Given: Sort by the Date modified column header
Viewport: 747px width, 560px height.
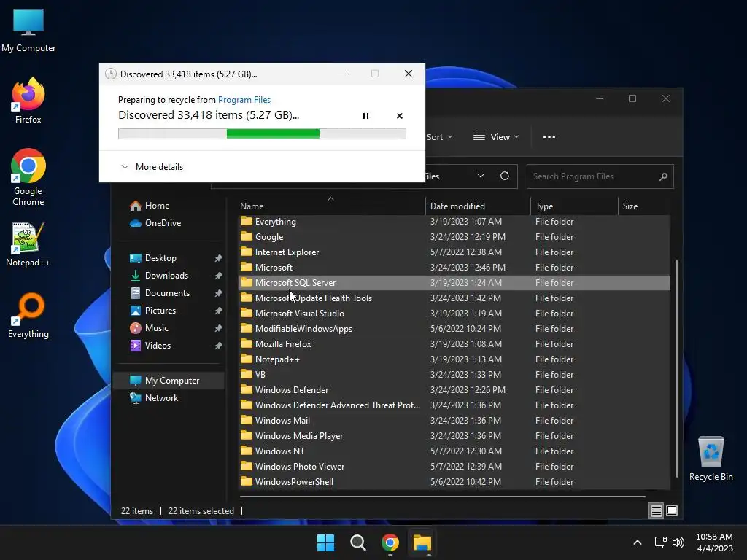Looking at the screenshot, I should point(477,206).
